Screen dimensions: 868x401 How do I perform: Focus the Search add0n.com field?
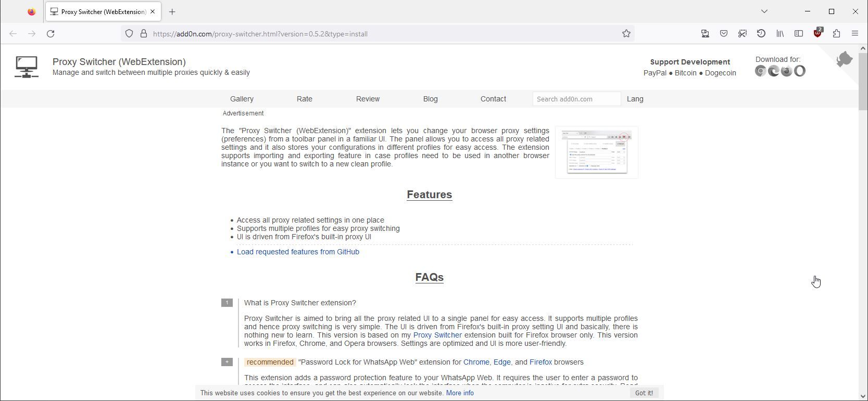(576, 99)
